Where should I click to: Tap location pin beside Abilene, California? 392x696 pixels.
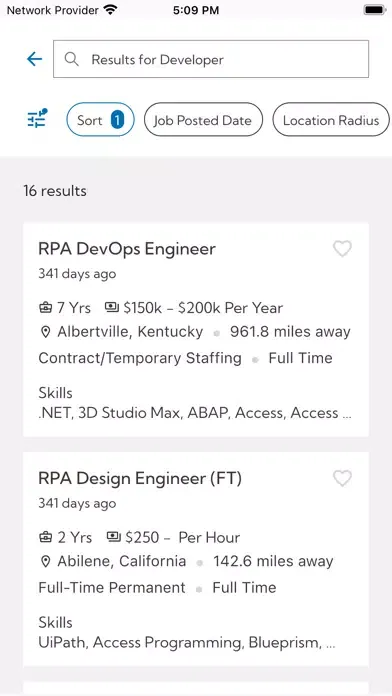point(45,562)
